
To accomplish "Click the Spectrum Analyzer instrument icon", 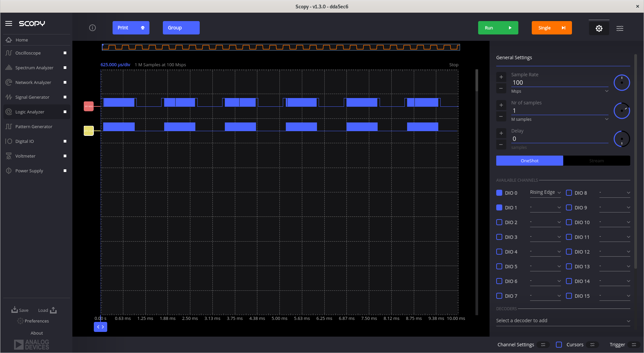I will pyautogui.click(x=9, y=68).
